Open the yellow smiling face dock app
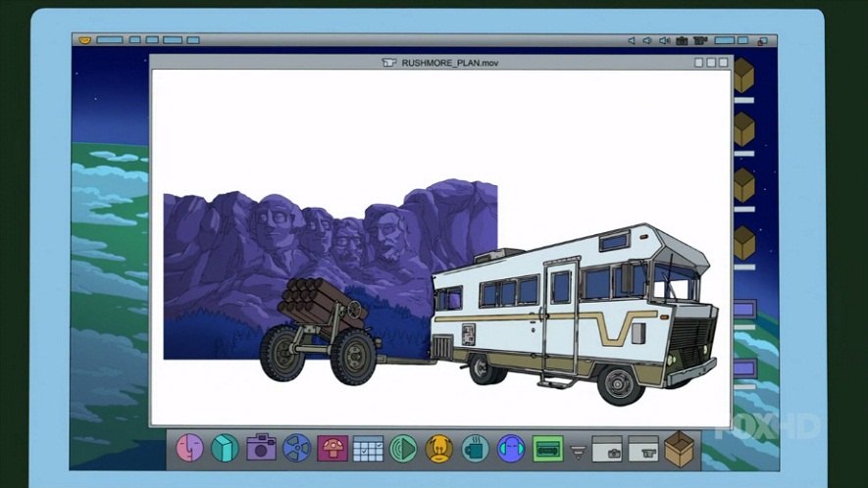 coord(439,448)
